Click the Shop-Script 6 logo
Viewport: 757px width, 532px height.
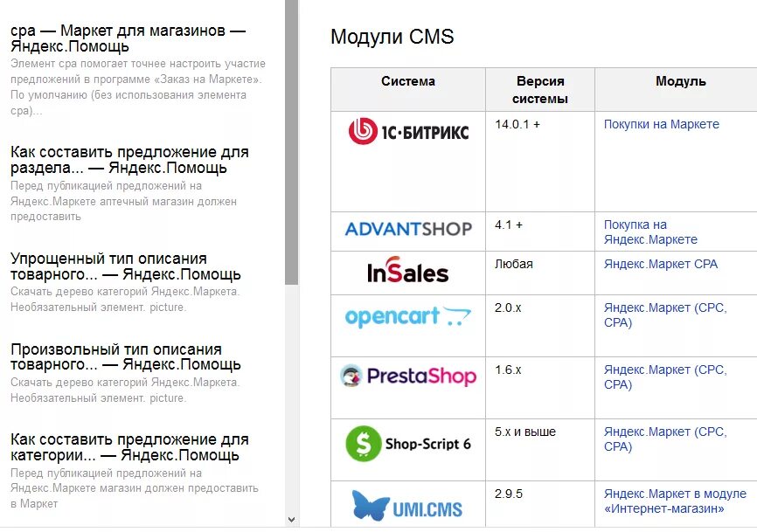pos(408,444)
